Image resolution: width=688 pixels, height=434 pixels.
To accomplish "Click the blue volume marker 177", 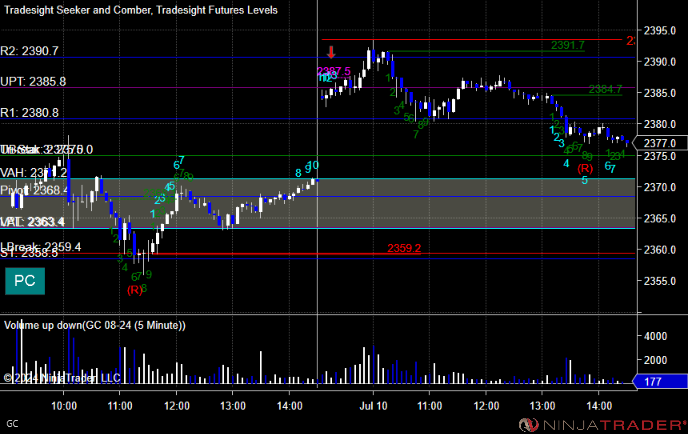I will click(660, 381).
